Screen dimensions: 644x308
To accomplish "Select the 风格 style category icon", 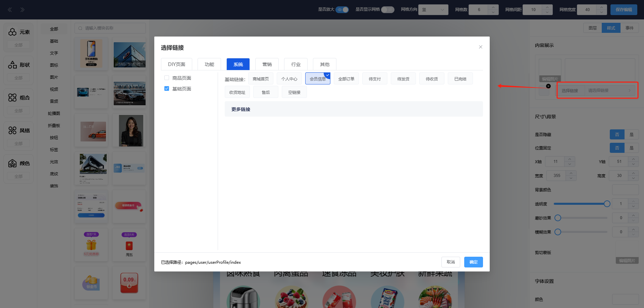I will pyautogui.click(x=12, y=130).
